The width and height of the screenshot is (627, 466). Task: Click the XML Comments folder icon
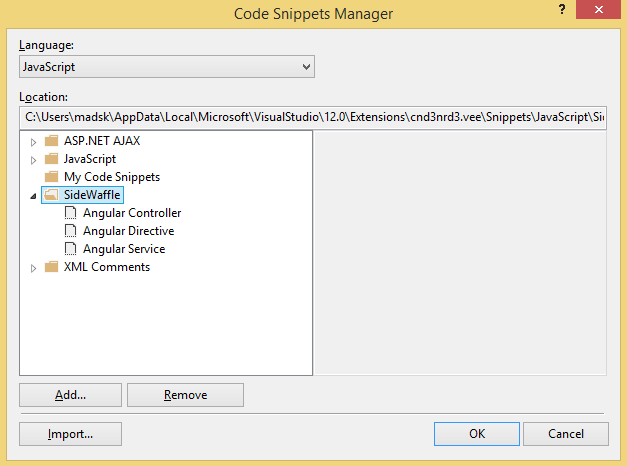pos(52,267)
